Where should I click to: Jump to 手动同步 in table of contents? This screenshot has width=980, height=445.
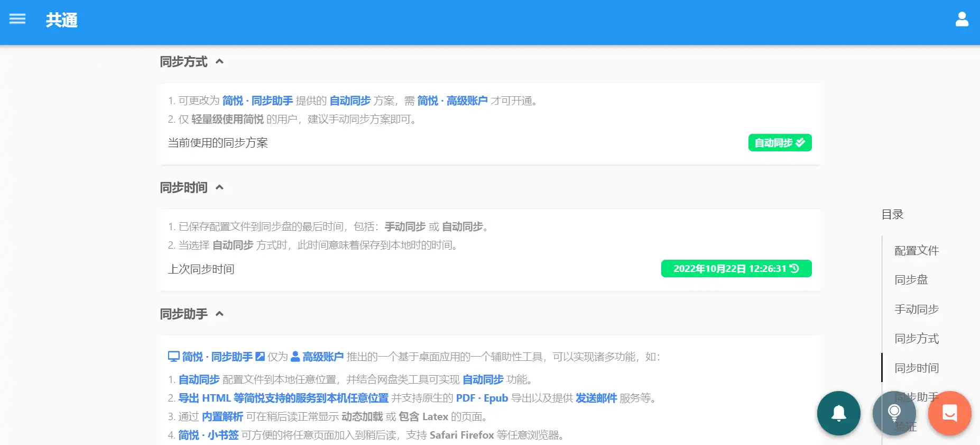point(917,310)
